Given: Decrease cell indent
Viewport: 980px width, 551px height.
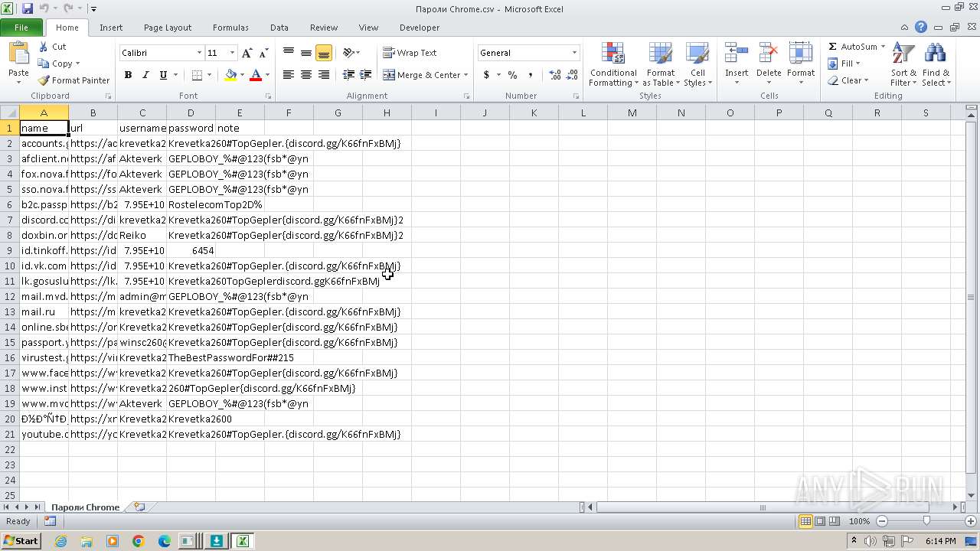Looking at the screenshot, I should pos(348,75).
